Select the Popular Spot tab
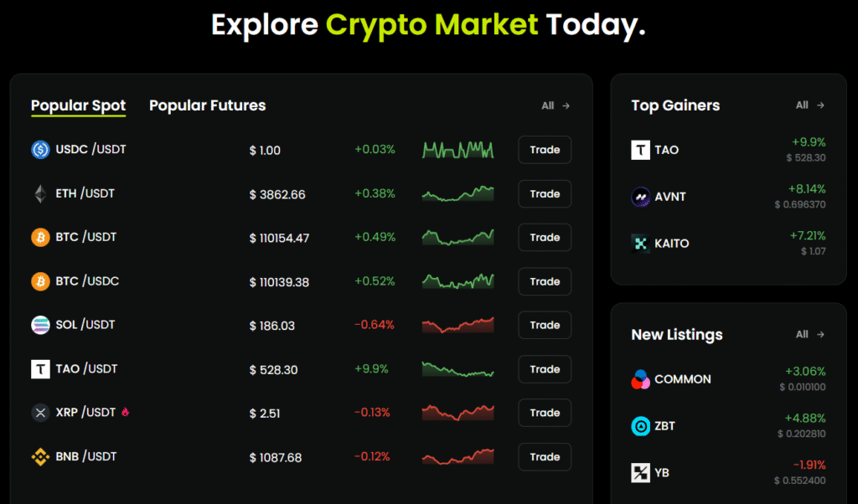Image resolution: width=858 pixels, height=504 pixels. tap(78, 105)
